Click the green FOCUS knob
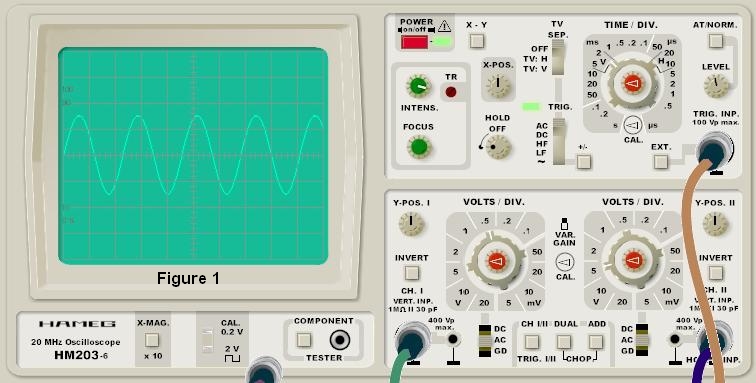This screenshot has height=383, width=756. pyautogui.click(x=418, y=147)
